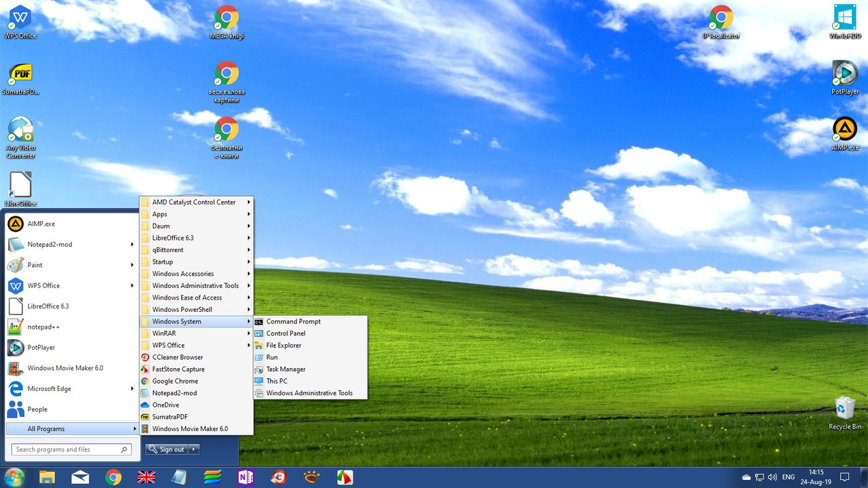Open OneDrive from the programs list
This screenshot has width=868, height=488.
(x=196, y=405)
